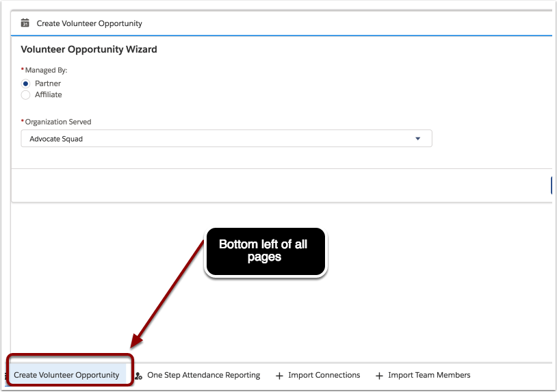Open the Organization Served dropdown

tap(226, 138)
